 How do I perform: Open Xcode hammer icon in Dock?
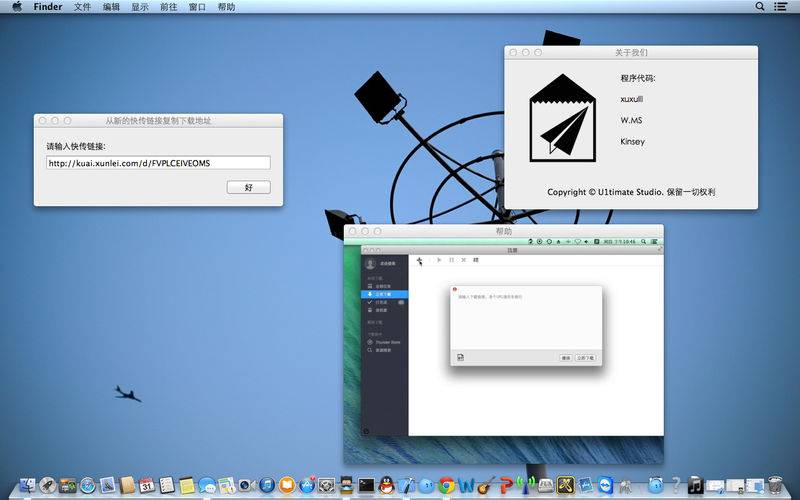(x=406, y=485)
